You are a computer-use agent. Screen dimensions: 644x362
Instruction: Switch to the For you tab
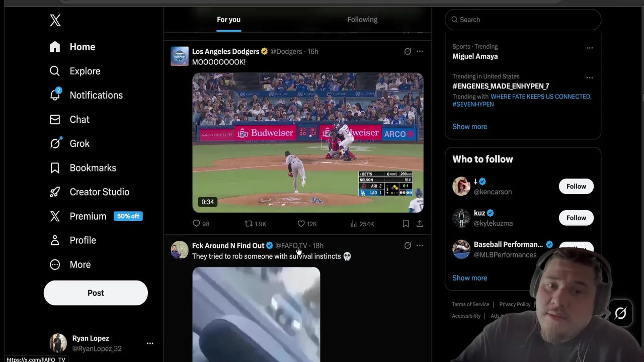(228, 20)
